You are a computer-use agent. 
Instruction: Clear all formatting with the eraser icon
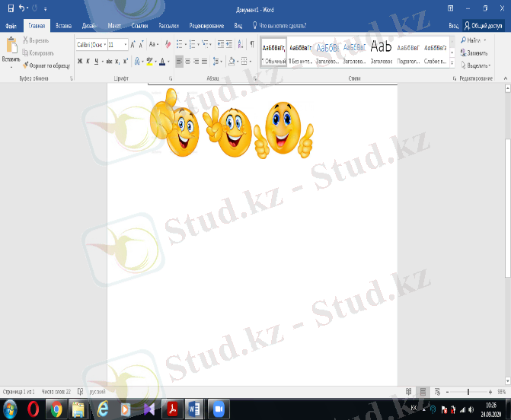coord(167,45)
